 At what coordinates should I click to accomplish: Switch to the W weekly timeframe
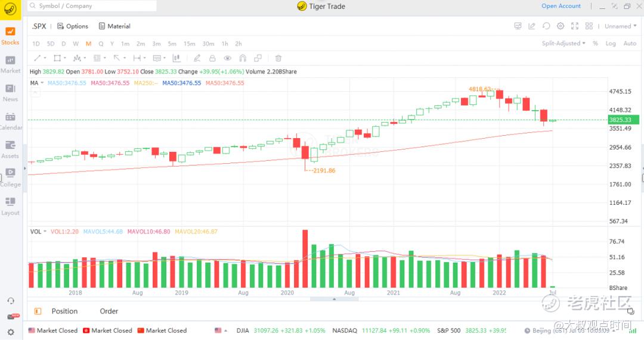click(76, 43)
